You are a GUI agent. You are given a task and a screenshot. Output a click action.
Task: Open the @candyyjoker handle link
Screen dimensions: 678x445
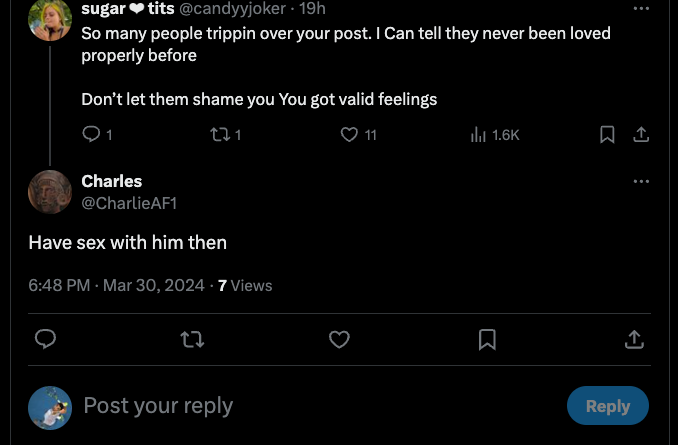(232, 9)
